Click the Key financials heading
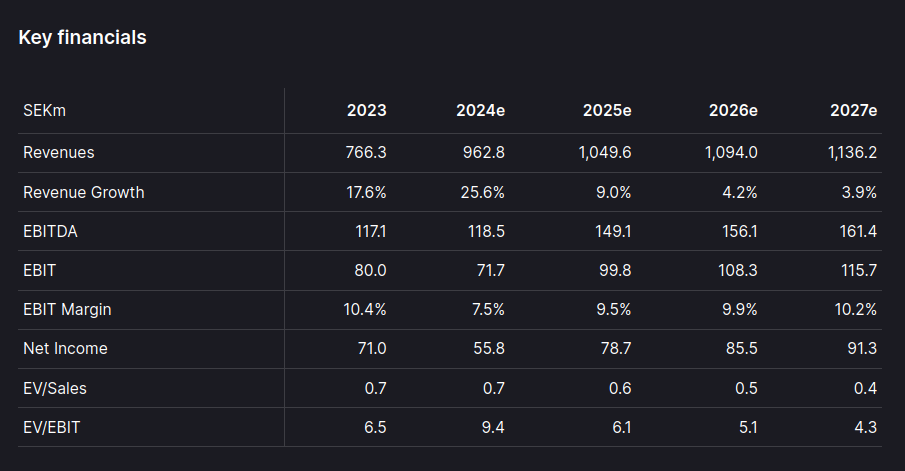Screen dimensions: 905x471 tap(82, 38)
